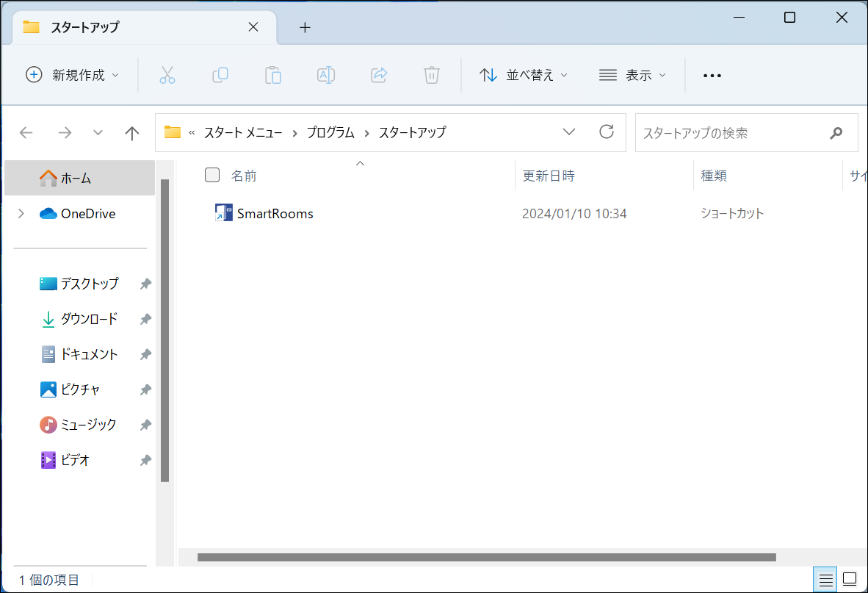Image resolution: width=868 pixels, height=593 pixels.
Task: Open the 表示 view menu
Action: [x=632, y=75]
